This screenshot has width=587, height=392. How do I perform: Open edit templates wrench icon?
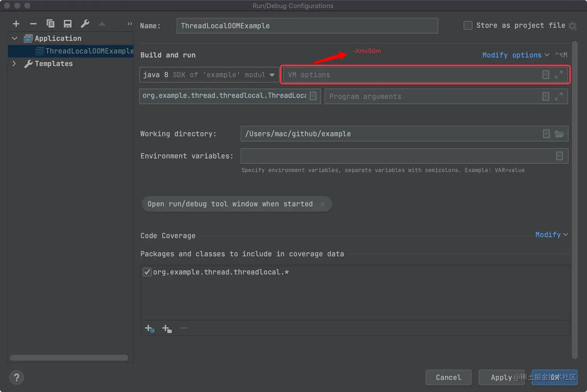tap(85, 24)
